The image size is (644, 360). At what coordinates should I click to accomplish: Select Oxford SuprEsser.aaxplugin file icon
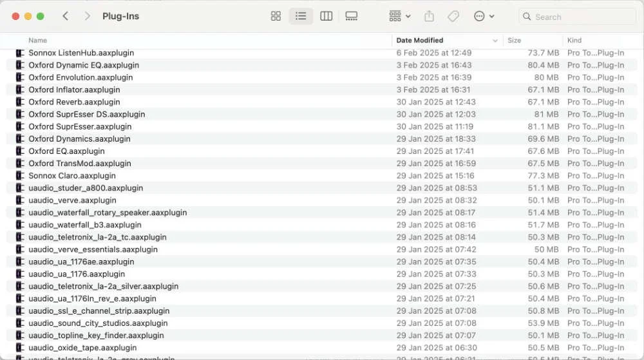tap(20, 126)
